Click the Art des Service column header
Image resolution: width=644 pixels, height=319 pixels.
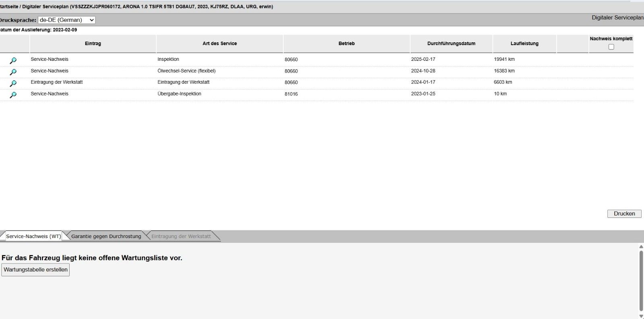point(220,43)
